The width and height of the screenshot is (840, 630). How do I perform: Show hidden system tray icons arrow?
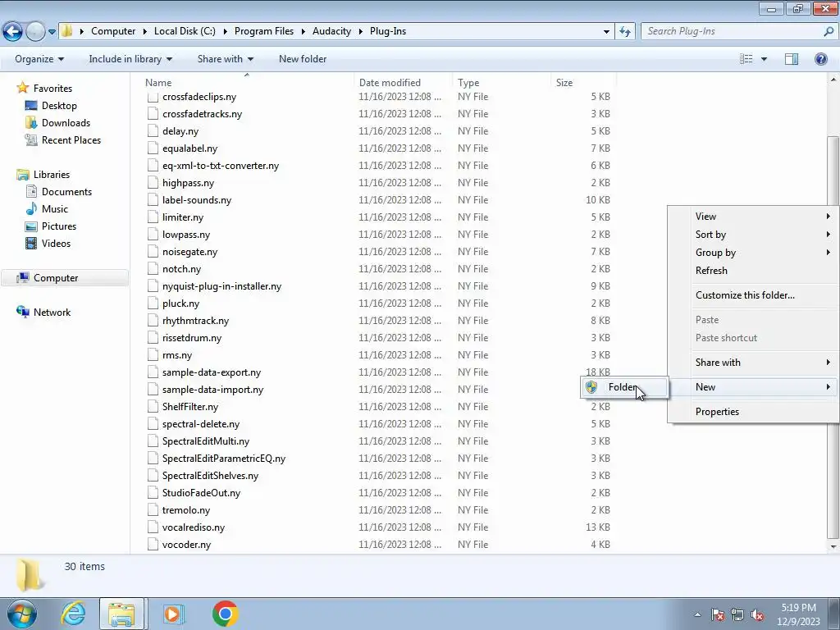(697, 615)
